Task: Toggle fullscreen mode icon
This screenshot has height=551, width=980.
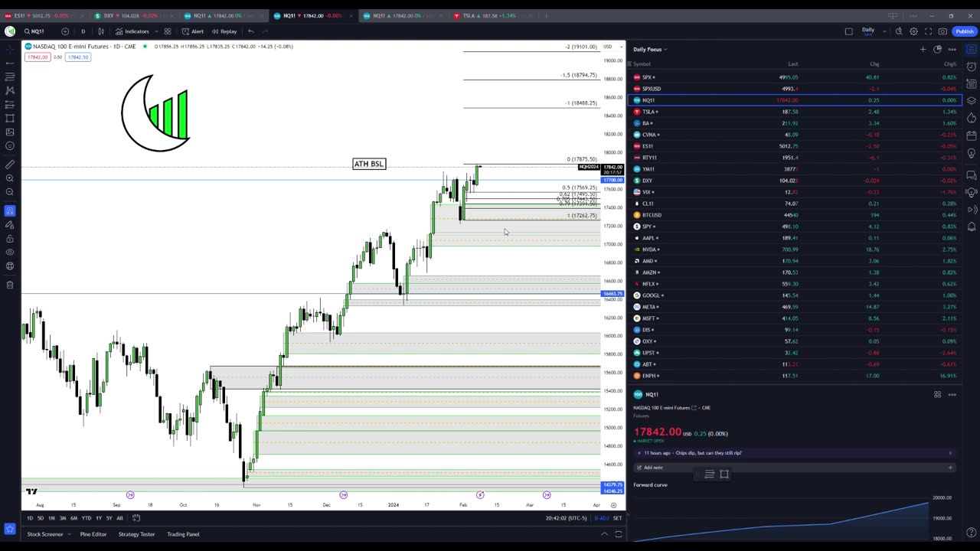Action: click(928, 31)
